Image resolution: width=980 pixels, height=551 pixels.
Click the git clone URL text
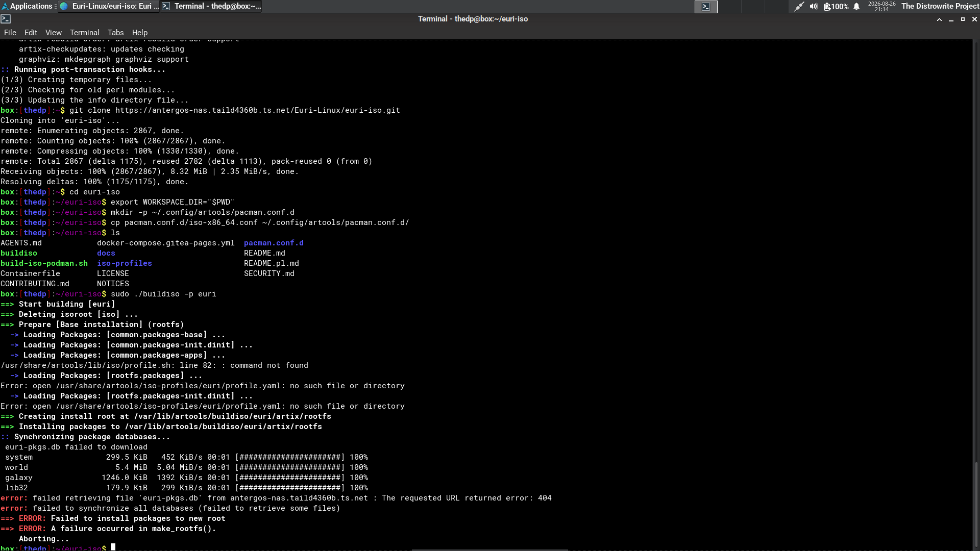[x=257, y=110]
